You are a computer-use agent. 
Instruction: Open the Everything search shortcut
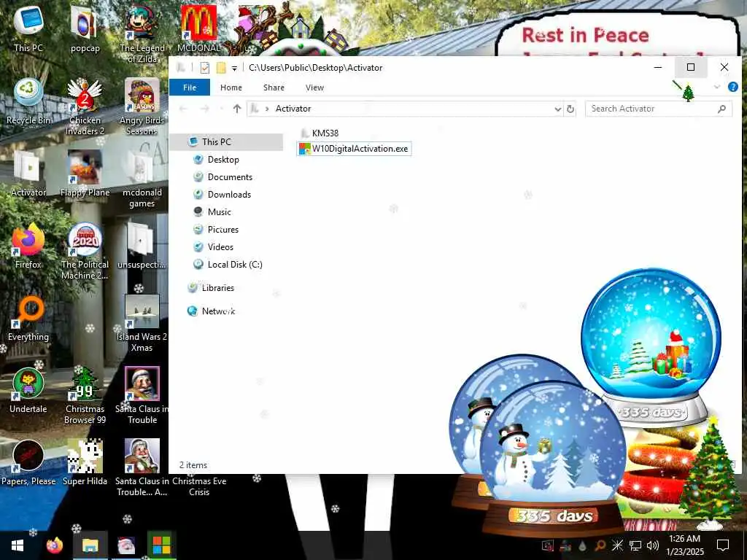click(x=28, y=318)
